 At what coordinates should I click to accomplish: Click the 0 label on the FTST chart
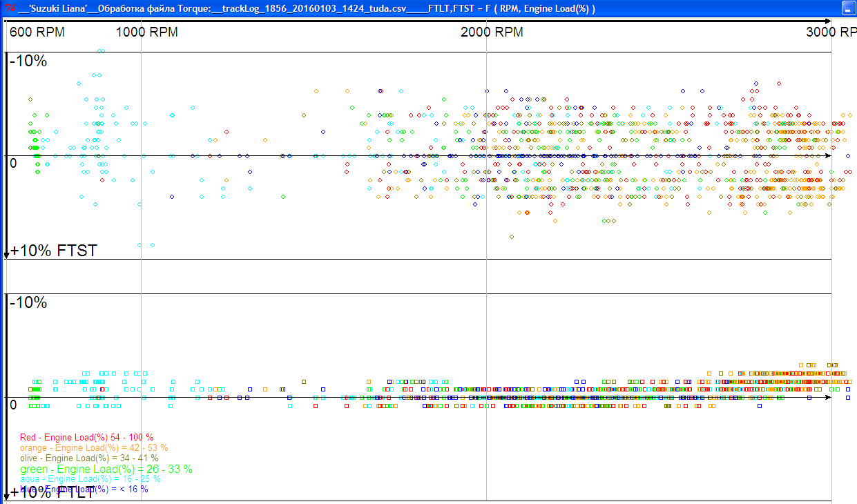[13, 163]
